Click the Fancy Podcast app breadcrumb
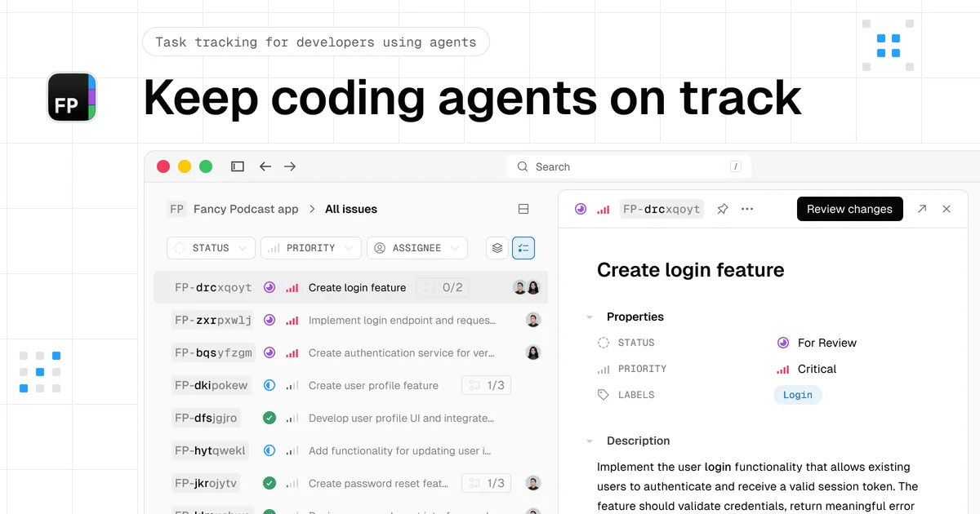980x514 pixels. tap(246, 209)
